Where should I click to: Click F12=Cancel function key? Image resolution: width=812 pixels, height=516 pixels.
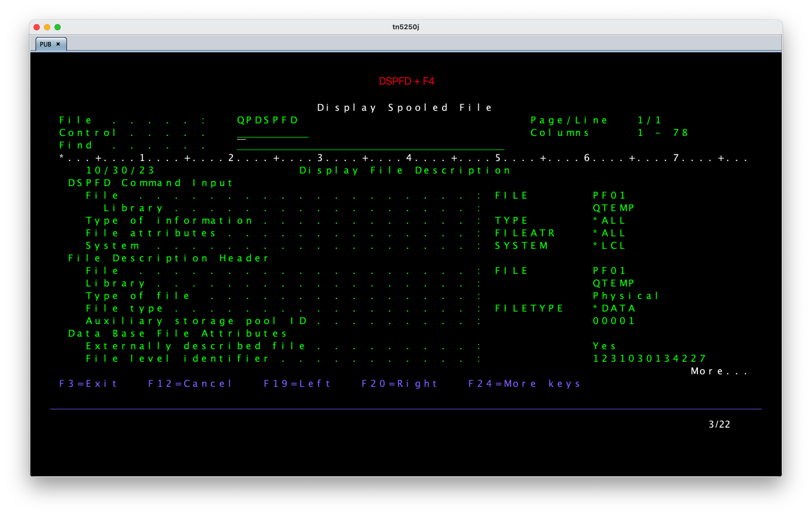(x=190, y=383)
